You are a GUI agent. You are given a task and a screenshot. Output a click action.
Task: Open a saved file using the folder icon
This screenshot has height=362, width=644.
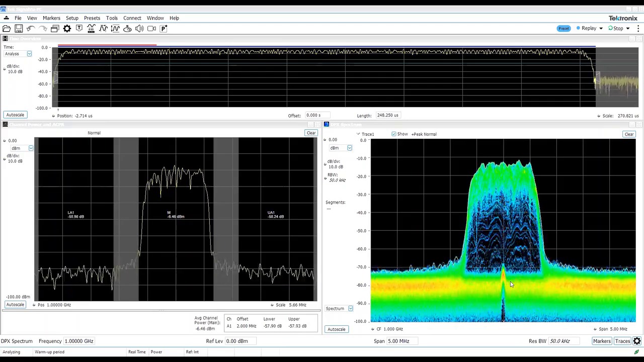point(7,28)
